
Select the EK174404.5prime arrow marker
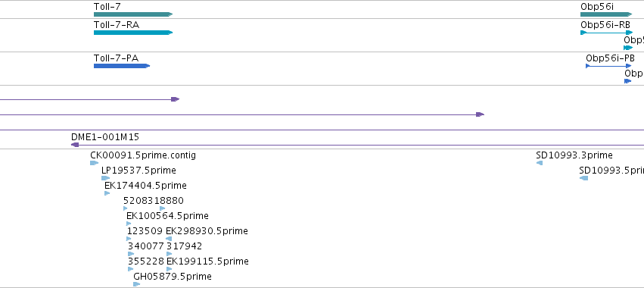click(107, 193)
